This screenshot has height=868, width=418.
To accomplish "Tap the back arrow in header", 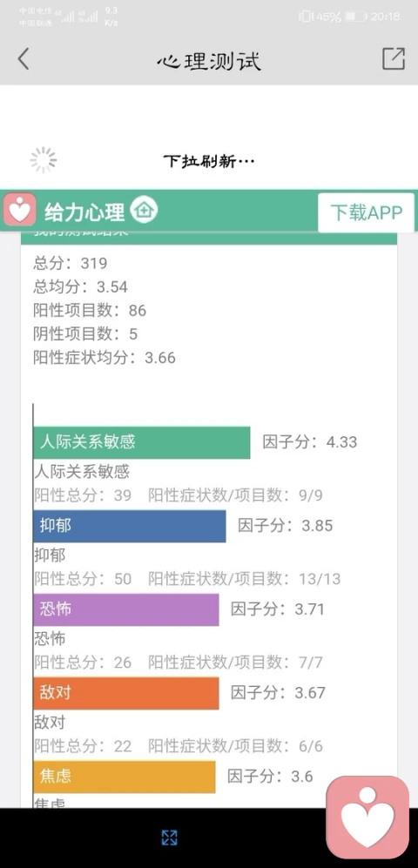I will 24,58.
